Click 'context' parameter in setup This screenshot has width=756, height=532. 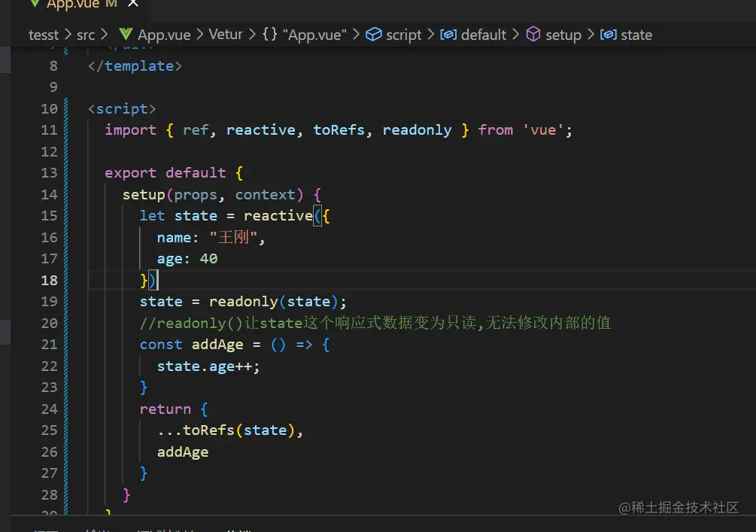(x=266, y=195)
